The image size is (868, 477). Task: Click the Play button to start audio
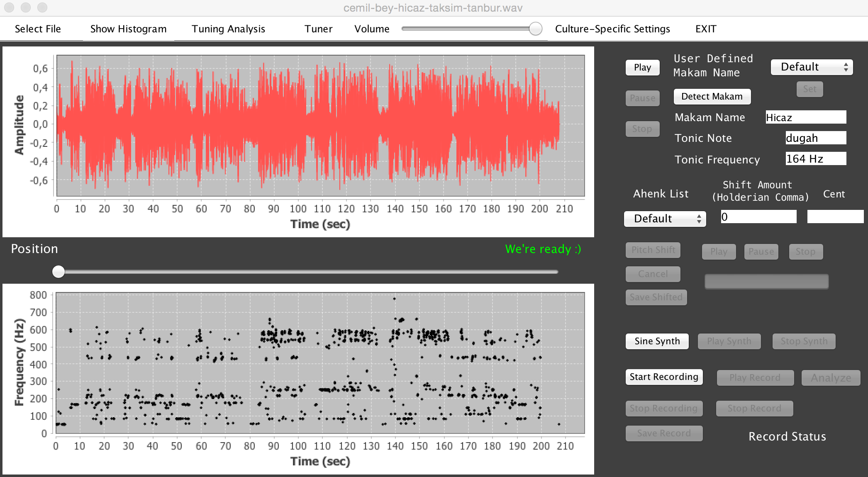[x=642, y=66]
